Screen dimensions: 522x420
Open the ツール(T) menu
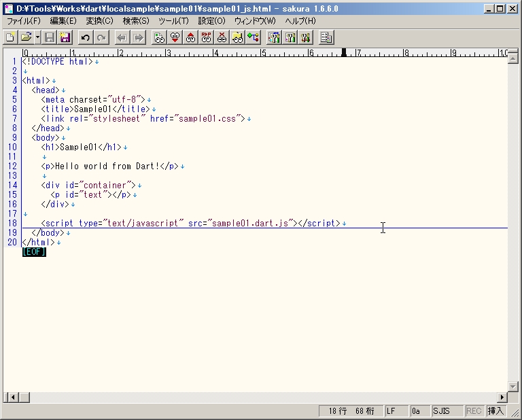point(173,21)
